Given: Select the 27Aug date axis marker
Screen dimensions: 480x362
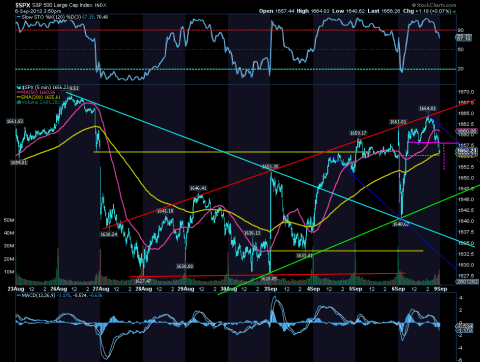Looking at the screenshot, I should pyautogui.click(x=101, y=289).
